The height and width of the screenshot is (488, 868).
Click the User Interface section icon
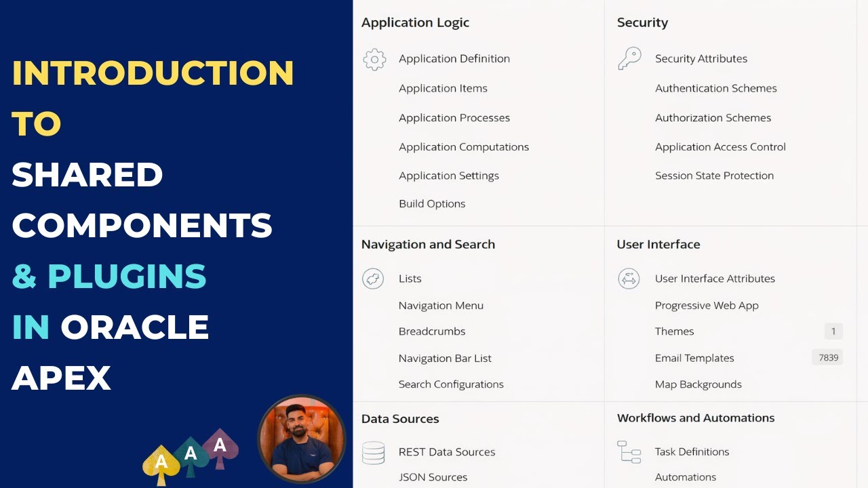tap(629, 279)
